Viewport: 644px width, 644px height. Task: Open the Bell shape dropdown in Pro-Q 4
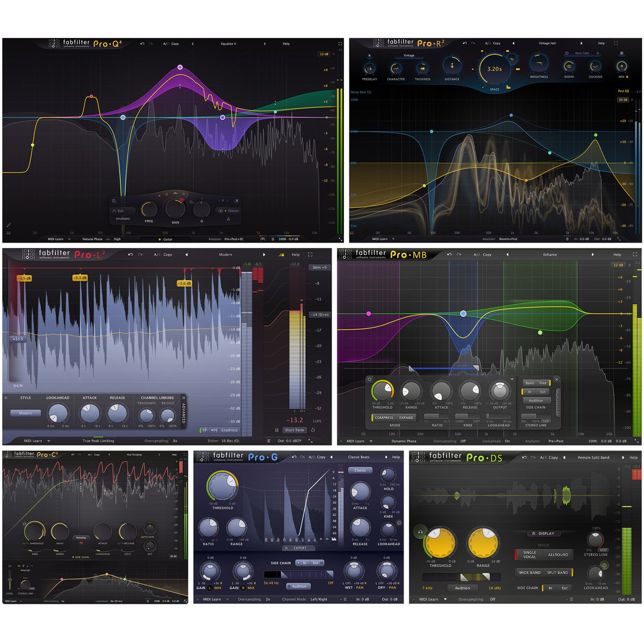tap(123, 211)
